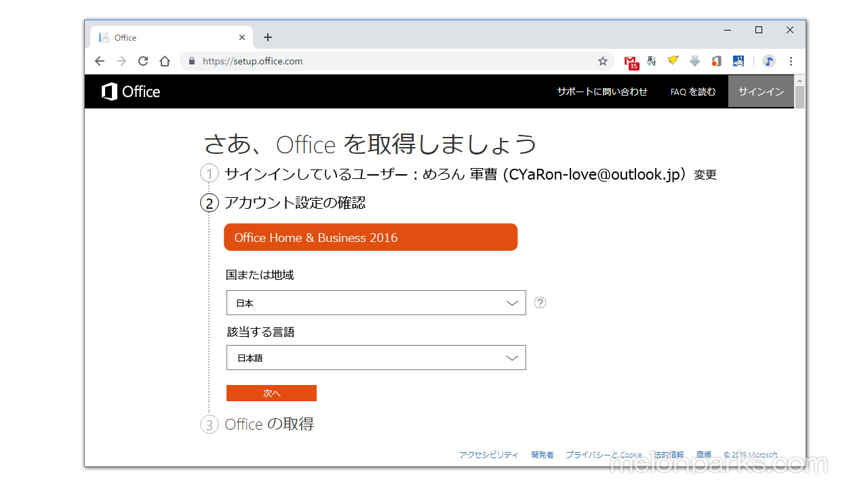Go back with the browser back arrow
Viewport: 868px width, 488px height.
click(x=100, y=61)
